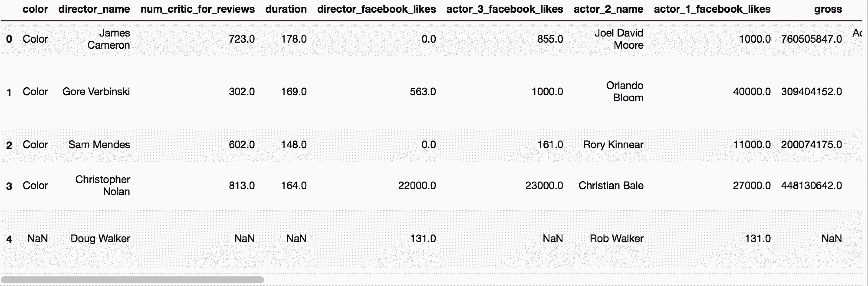This screenshot has height=286, width=868.
Task: Click the director_name column header
Action: click(94, 9)
